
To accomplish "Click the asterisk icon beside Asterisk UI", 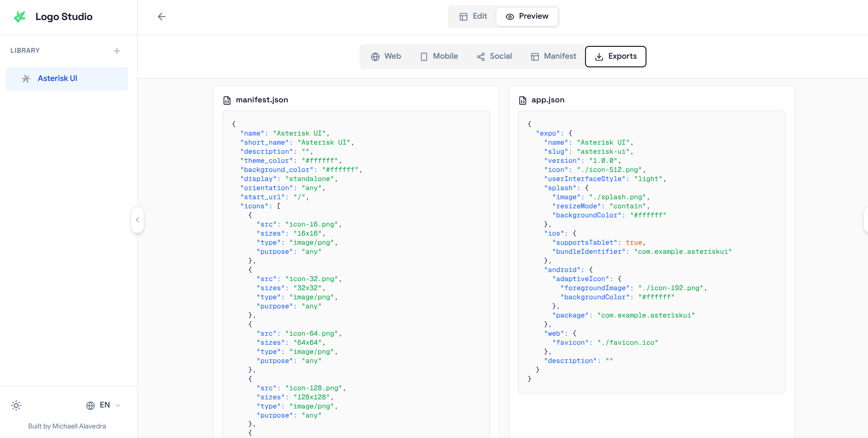I will [26, 79].
